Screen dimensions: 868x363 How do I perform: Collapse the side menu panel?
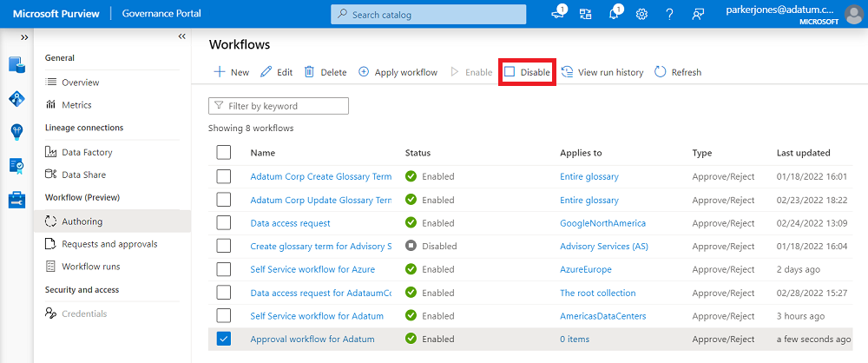point(181,36)
